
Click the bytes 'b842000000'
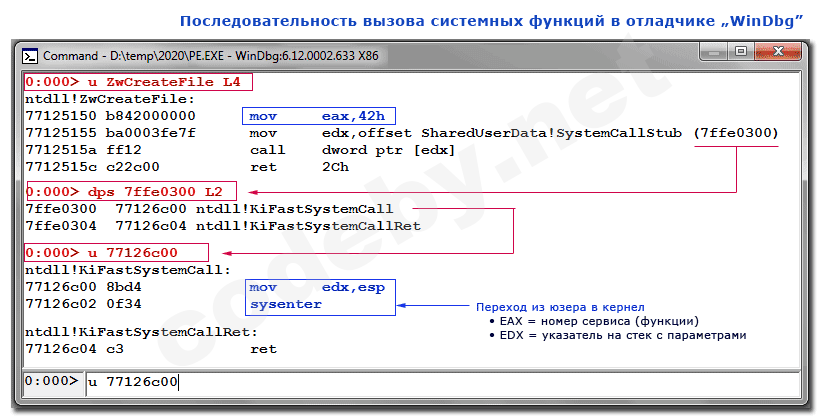tap(150, 116)
